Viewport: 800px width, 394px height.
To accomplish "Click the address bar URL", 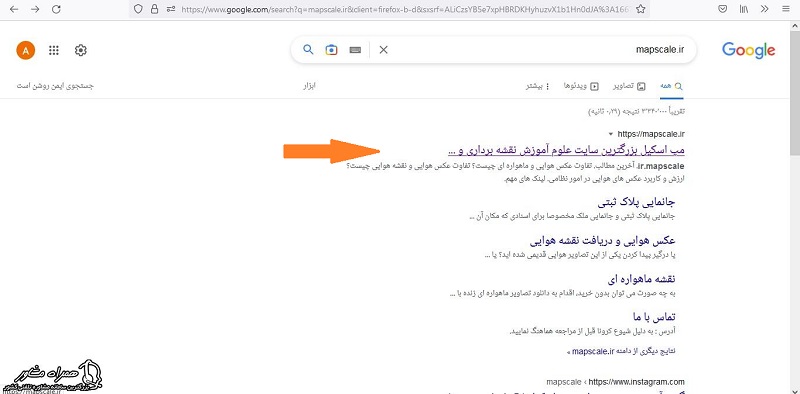I will [406, 9].
